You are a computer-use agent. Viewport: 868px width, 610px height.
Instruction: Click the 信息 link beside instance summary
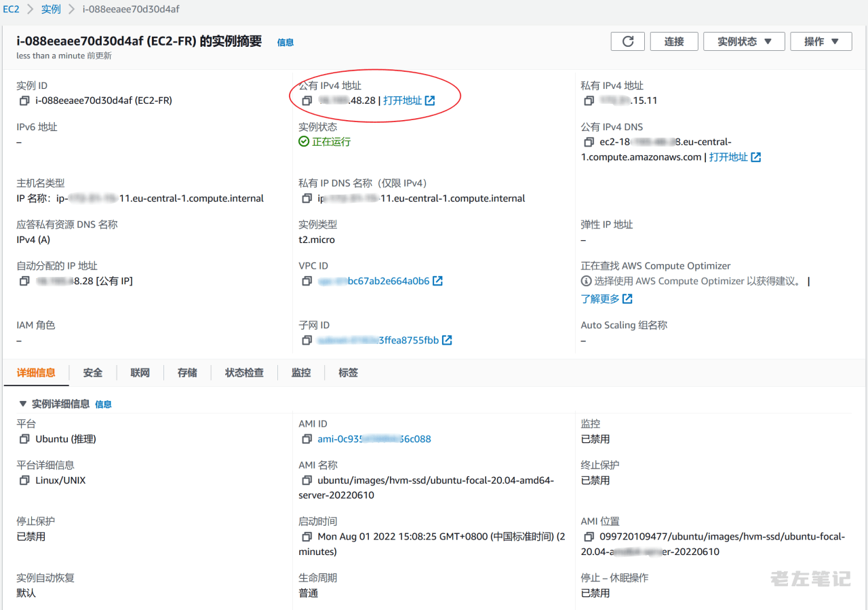click(x=285, y=42)
